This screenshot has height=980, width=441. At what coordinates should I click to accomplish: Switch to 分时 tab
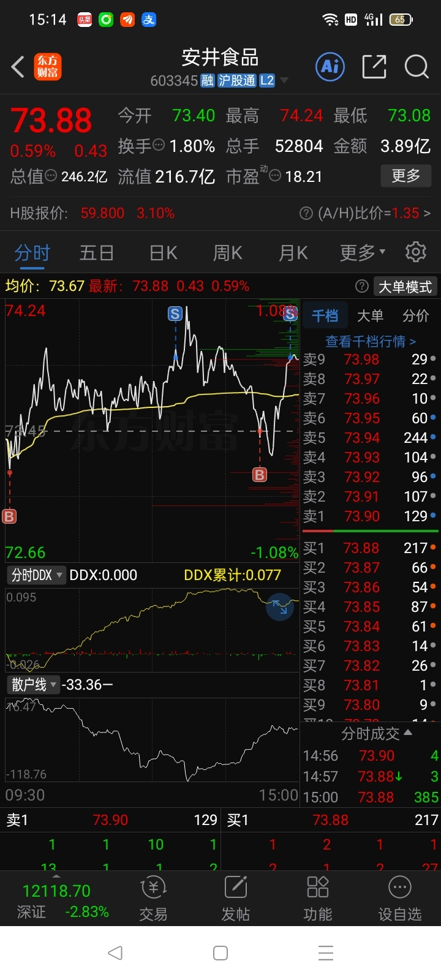point(32,252)
